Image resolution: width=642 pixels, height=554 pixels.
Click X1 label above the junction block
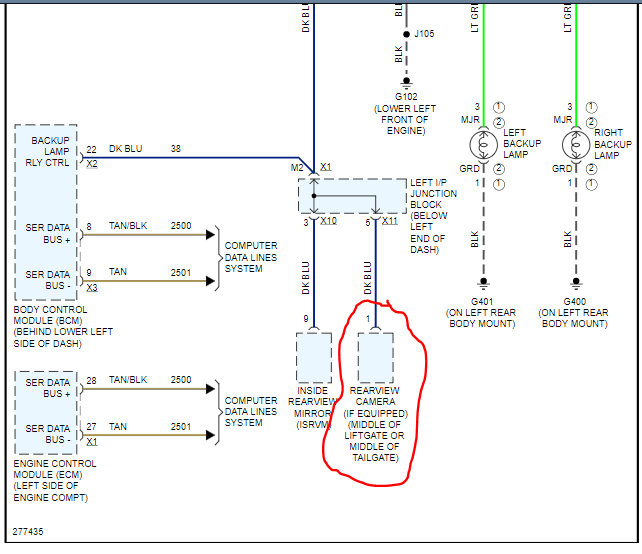coord(326,167)
